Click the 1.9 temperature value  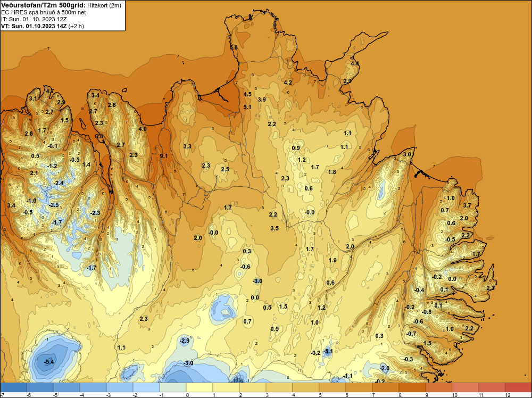(332, 260)
